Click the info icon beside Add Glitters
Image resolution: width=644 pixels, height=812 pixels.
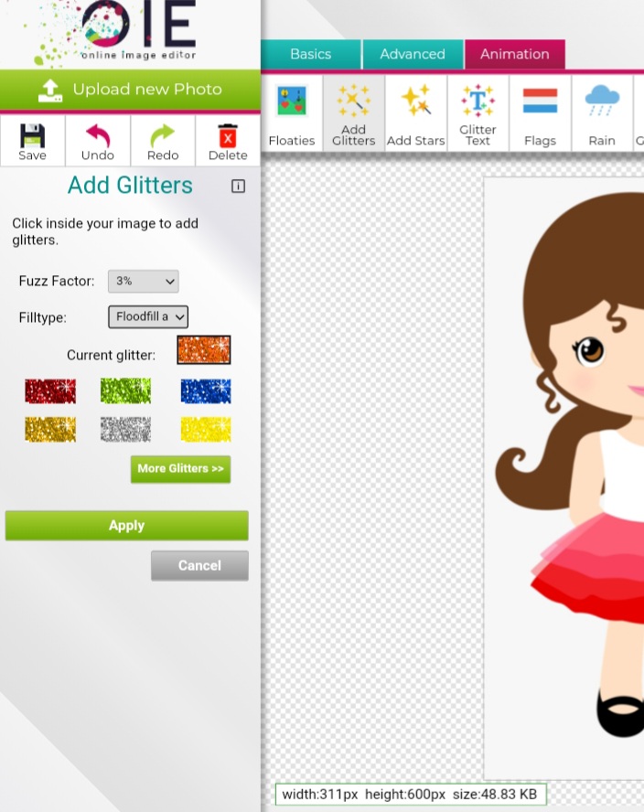[238, 187]
